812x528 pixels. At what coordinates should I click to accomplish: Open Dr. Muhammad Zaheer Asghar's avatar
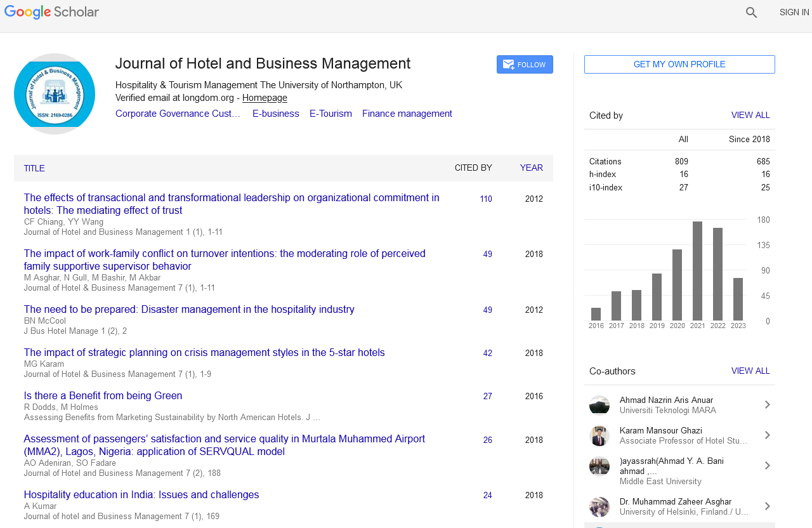point(599,506)
